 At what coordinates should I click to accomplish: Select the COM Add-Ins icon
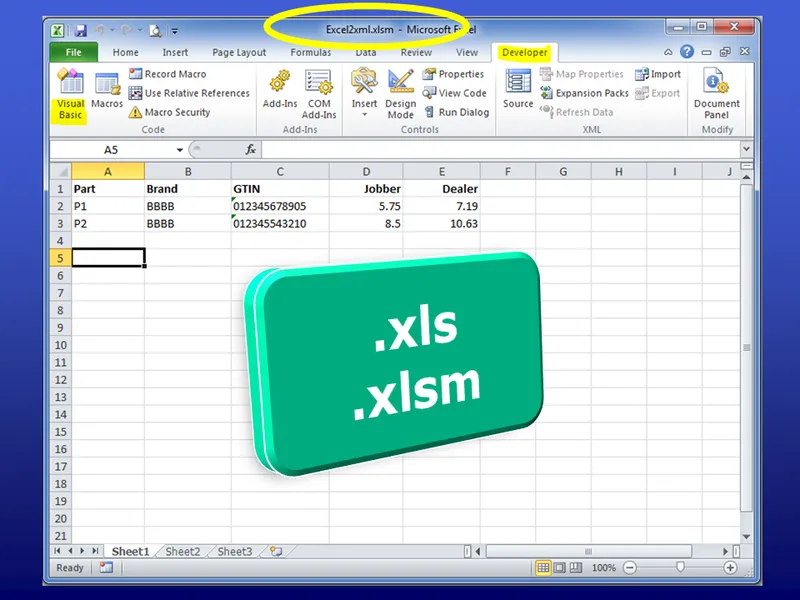(318, 90)
